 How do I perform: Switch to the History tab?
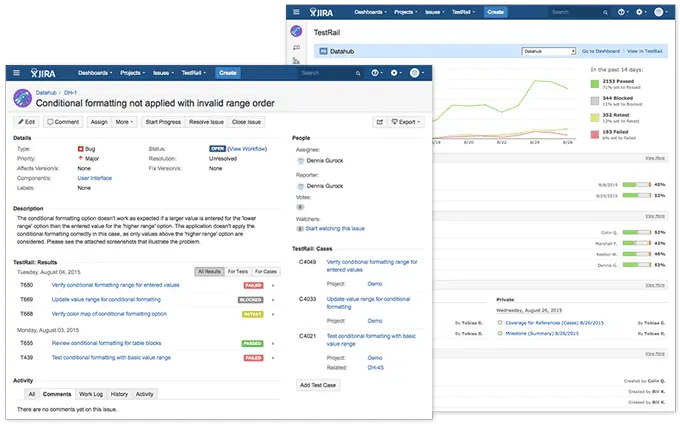(119, 394)
